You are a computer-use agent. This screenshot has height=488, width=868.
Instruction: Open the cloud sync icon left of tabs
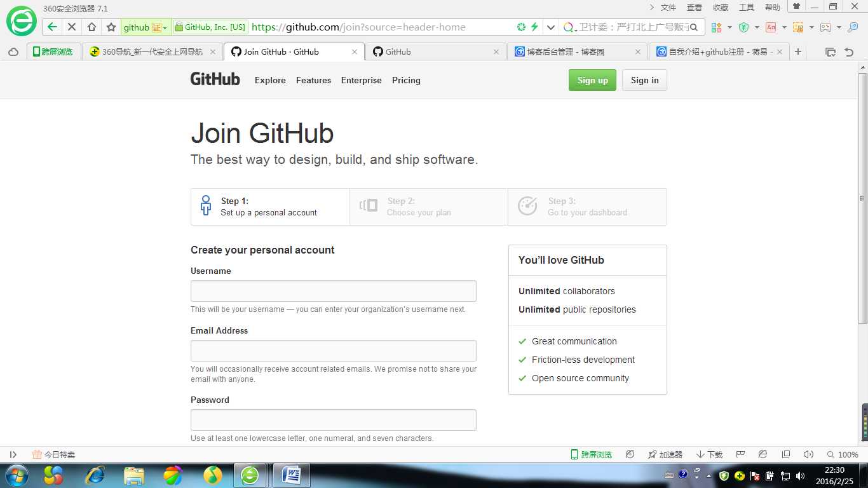13,52
